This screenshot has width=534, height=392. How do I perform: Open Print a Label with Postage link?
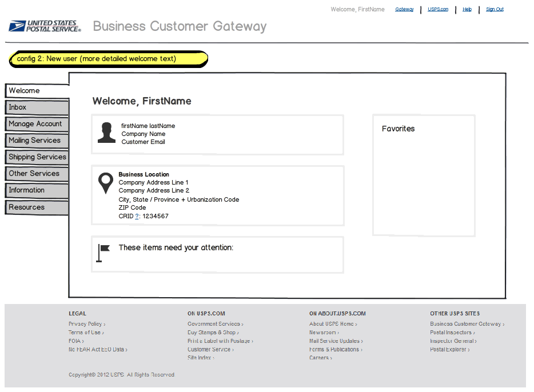pos(220,341)
